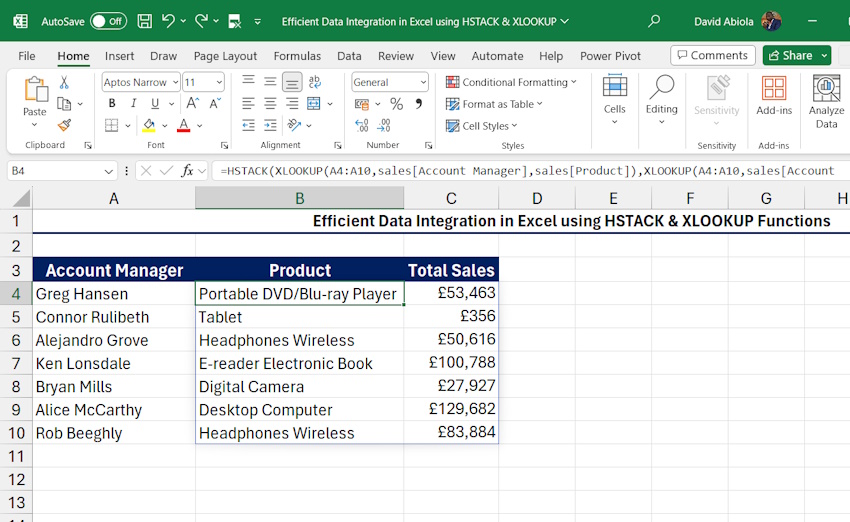Switch to the Formulas tab
This screenshot has width=850, height=522.
[x=297, y=56]
